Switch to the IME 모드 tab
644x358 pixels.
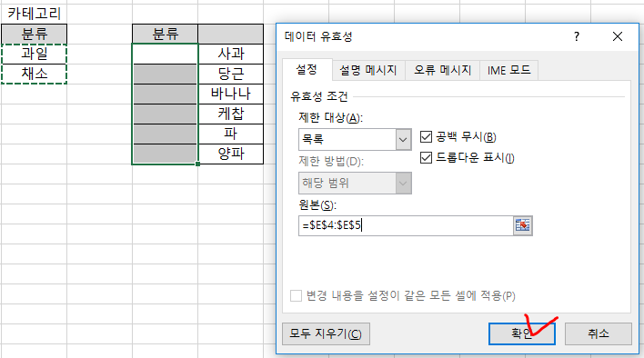click(x=508, y=70)
